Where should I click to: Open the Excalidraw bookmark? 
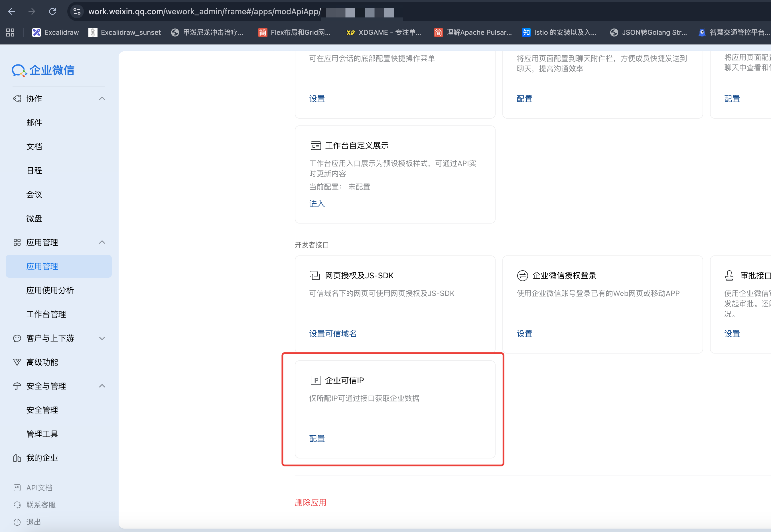[x=55, y=32]
